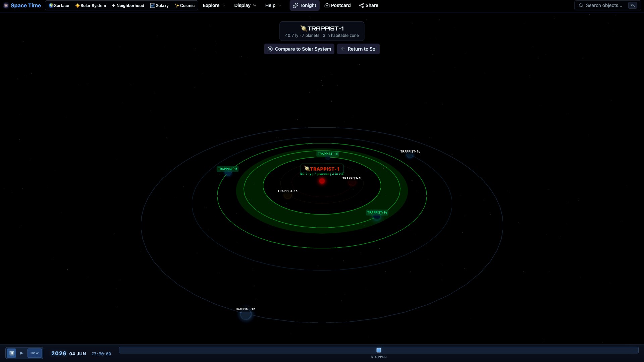Select the TRAPPIST-1c planet label
Image resolution: width=644 pixels, height=362 pixels.
click(287, 191)
